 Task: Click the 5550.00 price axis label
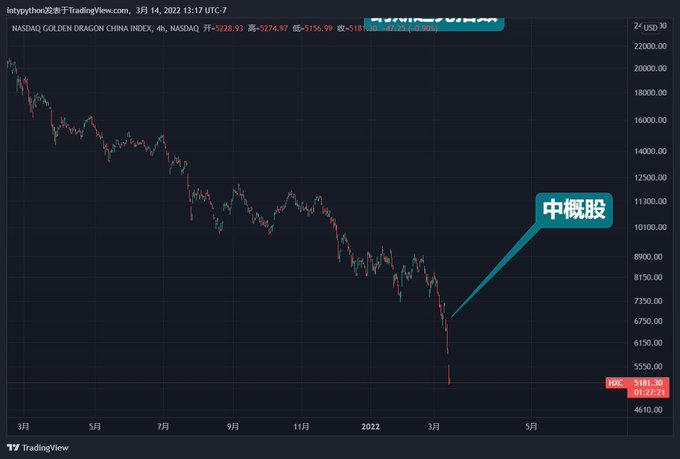[x=648, y=367]
